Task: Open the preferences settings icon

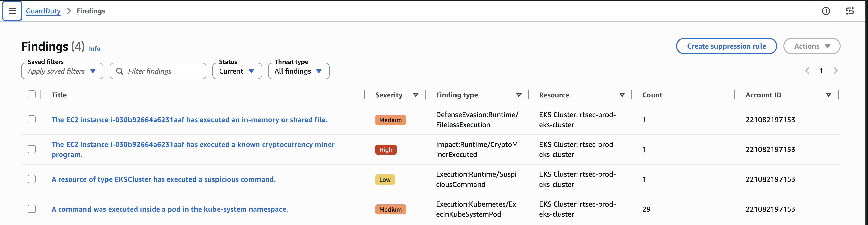Action: click(x=850, y=11)
